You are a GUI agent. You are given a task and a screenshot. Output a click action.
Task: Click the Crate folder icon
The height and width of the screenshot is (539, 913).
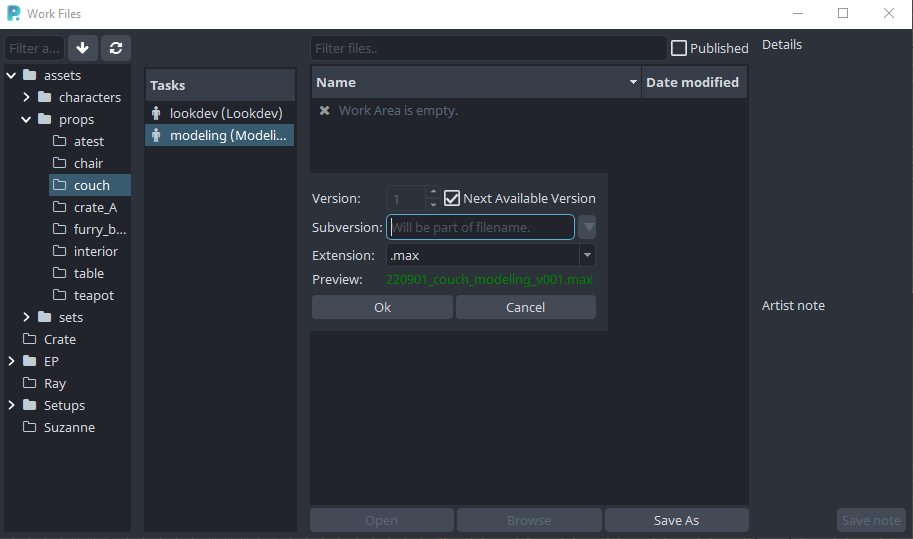click(30, 339)
